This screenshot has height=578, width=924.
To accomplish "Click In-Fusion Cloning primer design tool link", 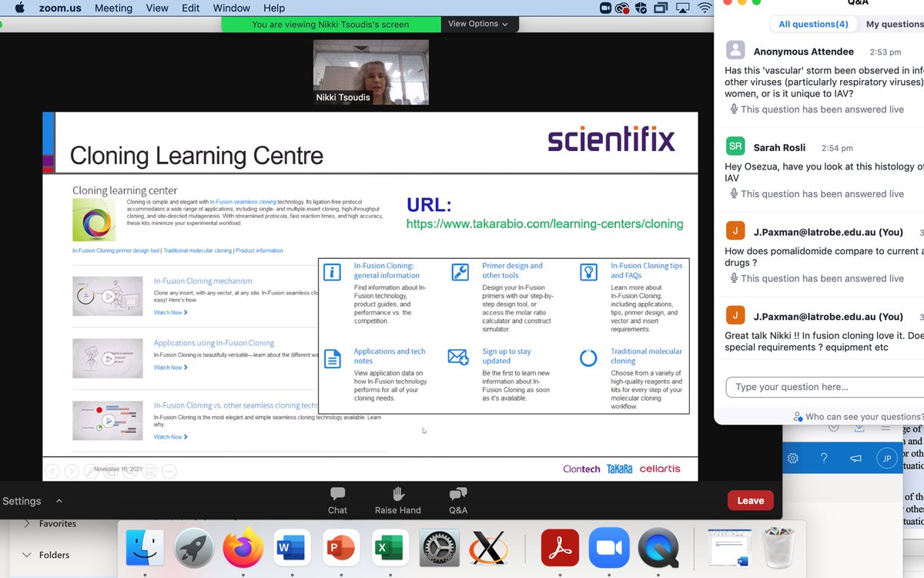I will [x=115, y=250].
